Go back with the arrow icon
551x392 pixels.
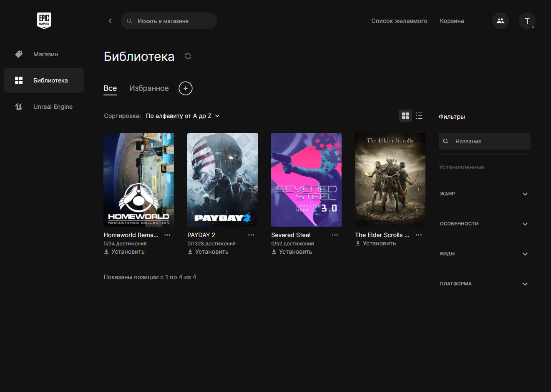point(110,21)
